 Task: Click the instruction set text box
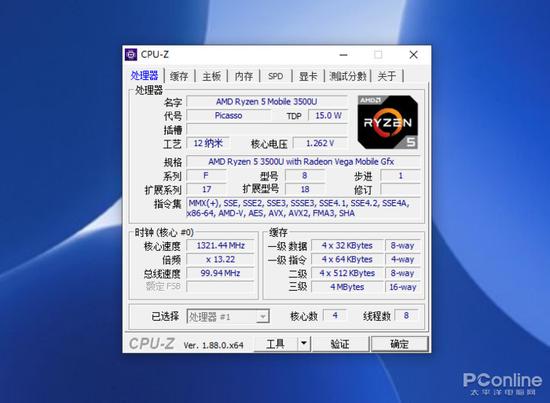[303, 208]
